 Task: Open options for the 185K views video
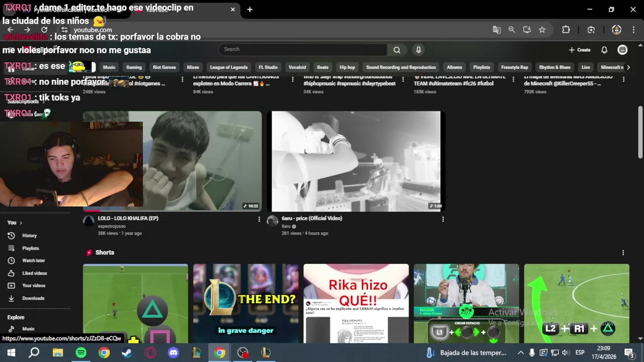[x=513, y=79]
